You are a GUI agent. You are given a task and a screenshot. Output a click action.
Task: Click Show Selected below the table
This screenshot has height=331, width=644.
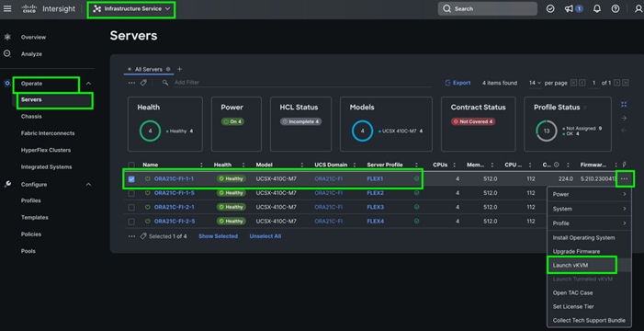click(218, 236)
